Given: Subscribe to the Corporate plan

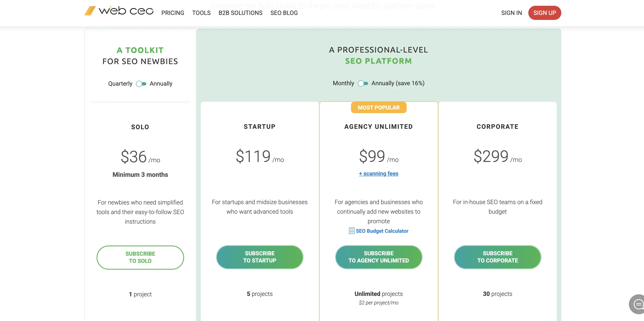Looking at the screenshot, I should (498, 257).
